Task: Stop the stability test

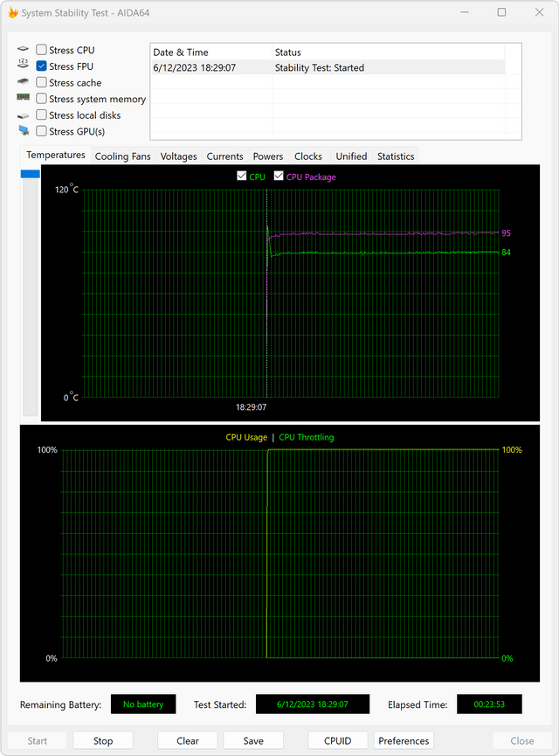Action: 103,740
